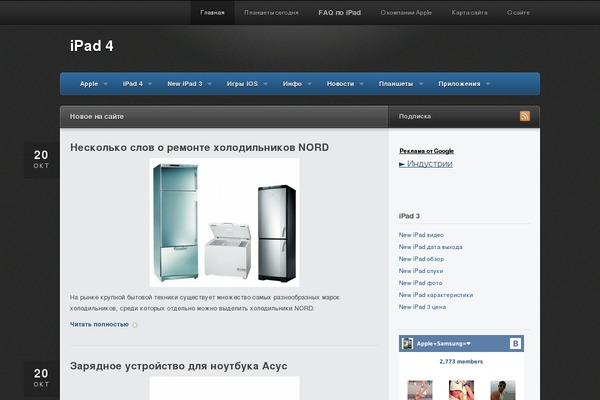Expand the Приложения dropdown arrow
Viewport: 600px width, 400px height.
(x=488, y=84)
